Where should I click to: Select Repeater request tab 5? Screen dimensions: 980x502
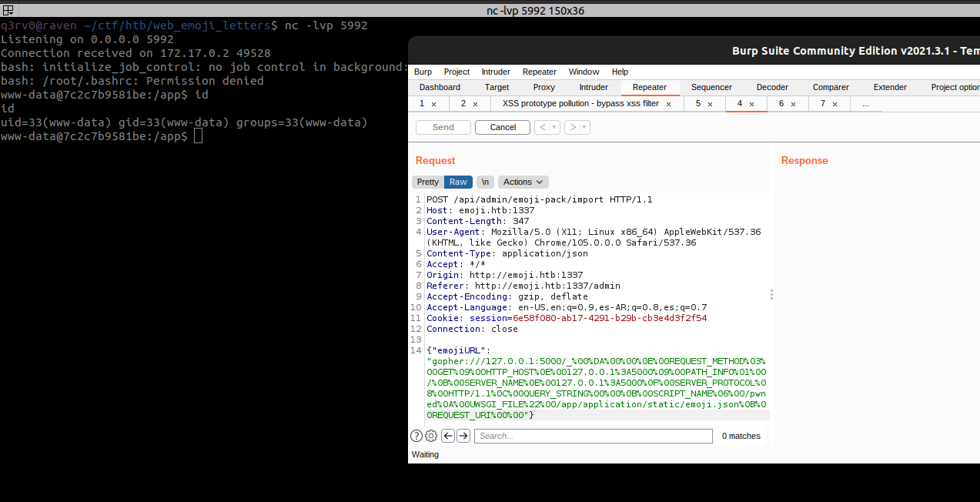coord(698,104)
